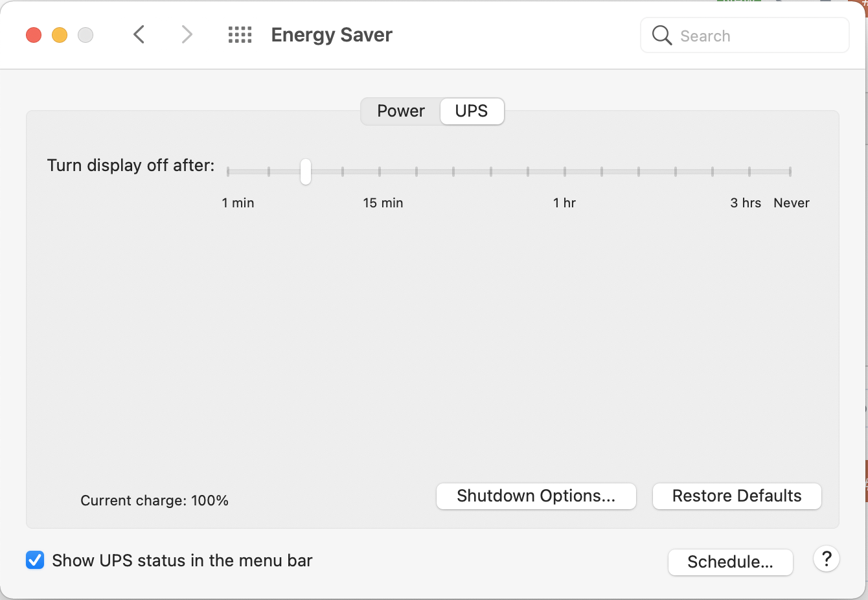Click the forward navigation arrow
The image size is (868, 600).
point(187,34)
